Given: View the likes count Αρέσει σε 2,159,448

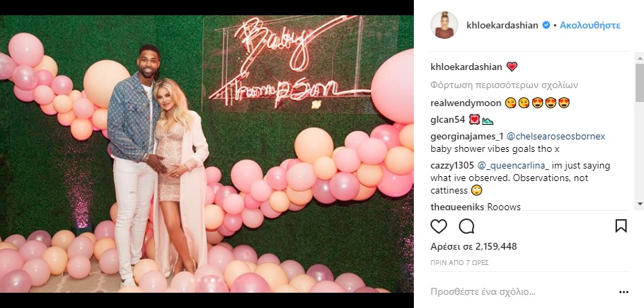Looking at the screenshot, I should tap(473, 247).
